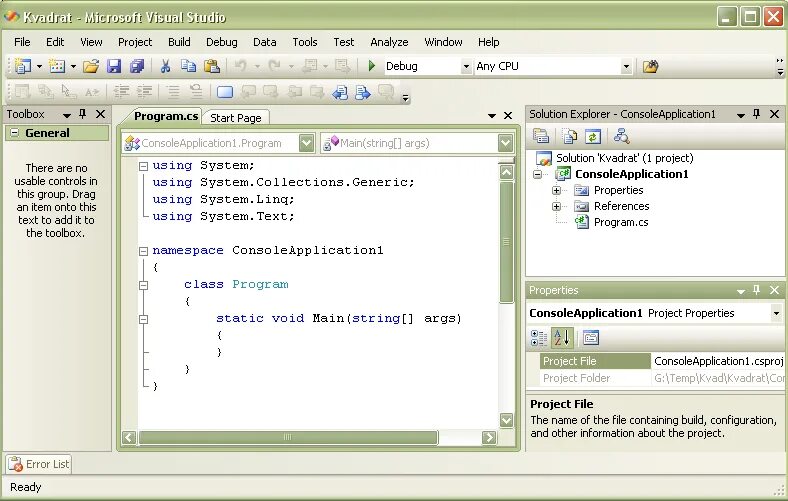Click Show All Files in Solution Explorer
Viewport: 788px width, 501px height.
(570, 136)
